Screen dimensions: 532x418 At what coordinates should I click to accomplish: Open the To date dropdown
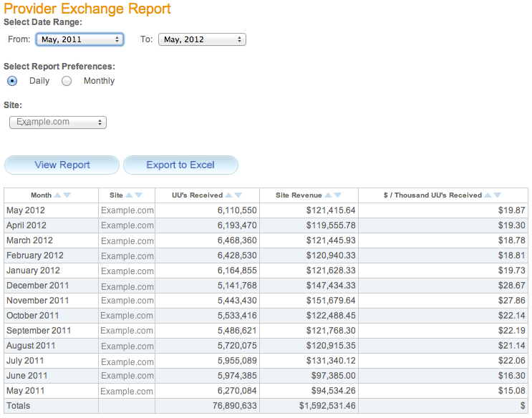[202, 39]
